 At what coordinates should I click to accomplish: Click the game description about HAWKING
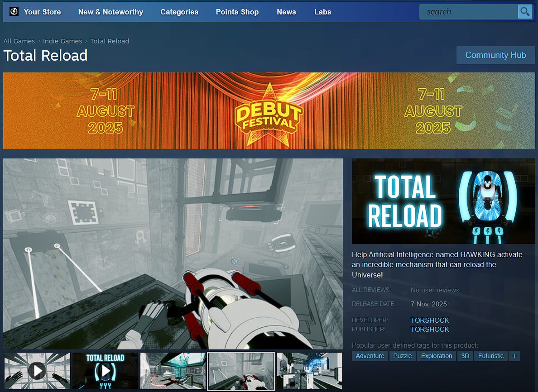[437, 264]
